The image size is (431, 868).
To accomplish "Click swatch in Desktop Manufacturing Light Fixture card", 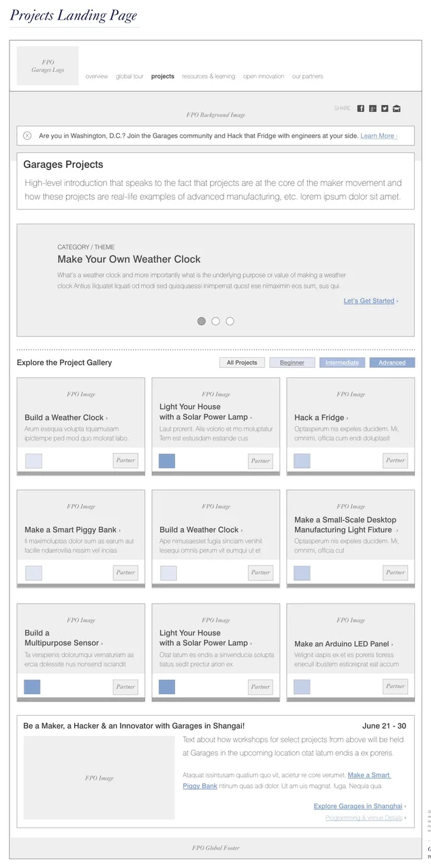I will pyautogui.click(x=302, y=573).
